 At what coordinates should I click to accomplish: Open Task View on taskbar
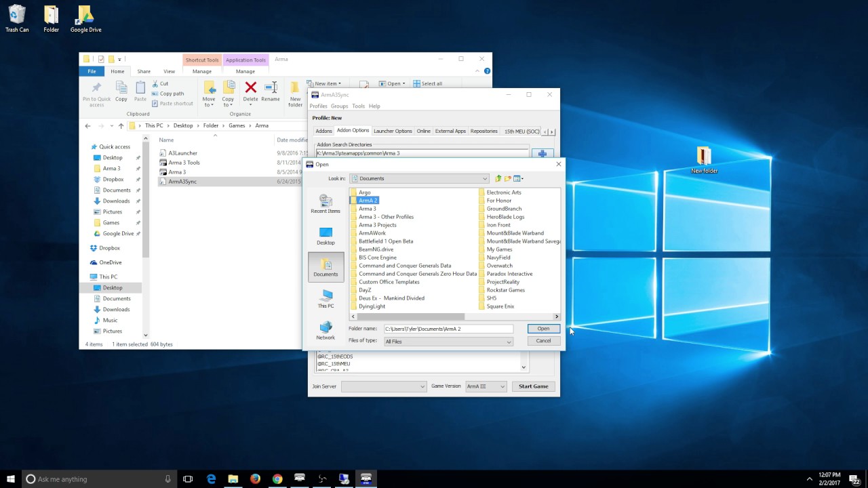188,479
